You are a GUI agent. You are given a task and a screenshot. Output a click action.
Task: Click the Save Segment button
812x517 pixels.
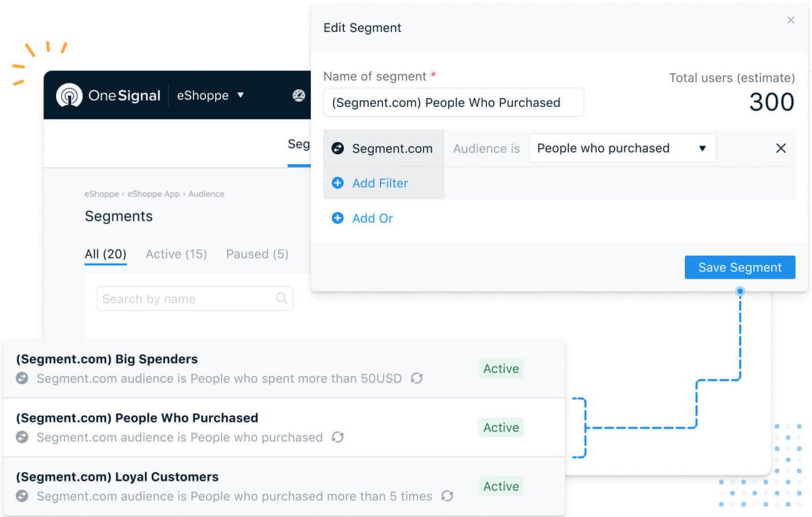coord(739,267)
